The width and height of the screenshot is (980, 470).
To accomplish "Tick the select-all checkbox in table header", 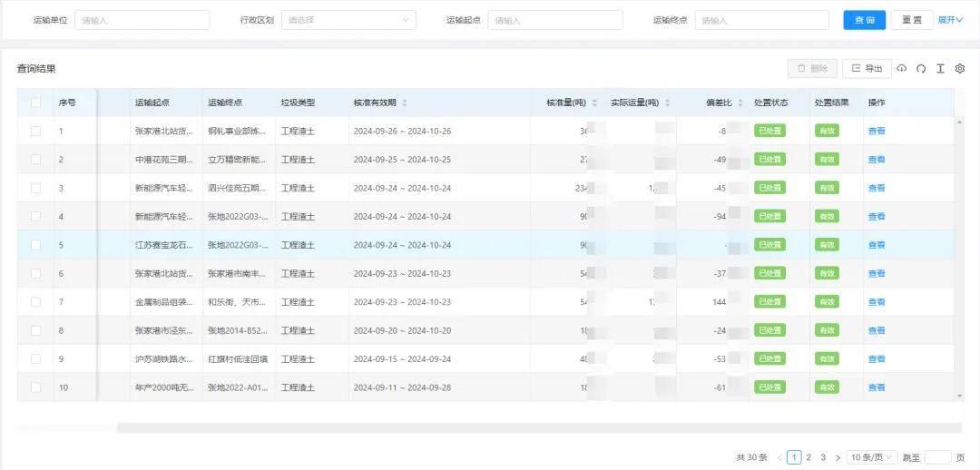I will (x=36, y=103).
